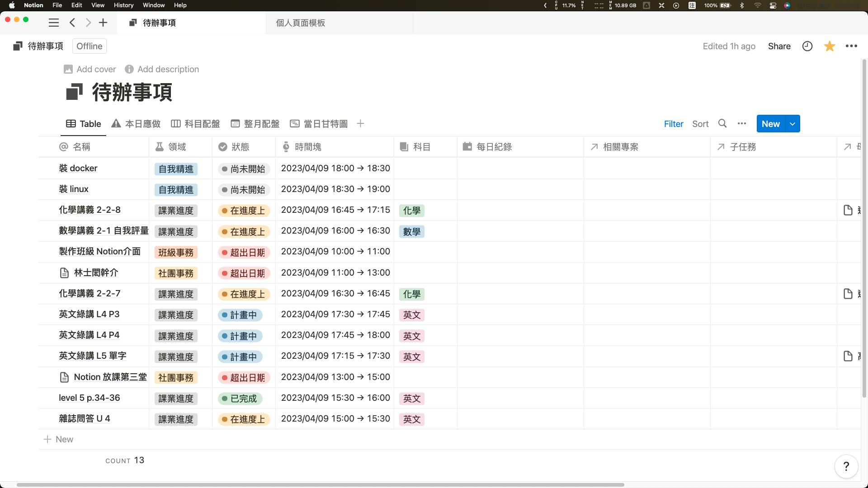Image resolution: width=868 pixels, height=488 pixels.
Task: Click the Filter link
Action: [x=673, y=124]
